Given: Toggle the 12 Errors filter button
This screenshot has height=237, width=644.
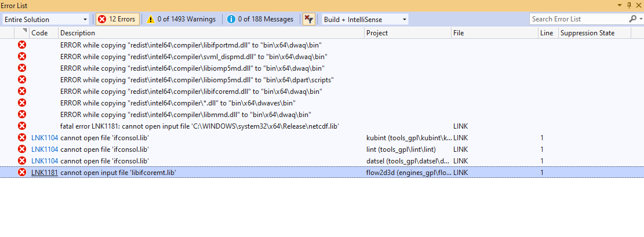Looking at the screenshot, I should point(117,19).
